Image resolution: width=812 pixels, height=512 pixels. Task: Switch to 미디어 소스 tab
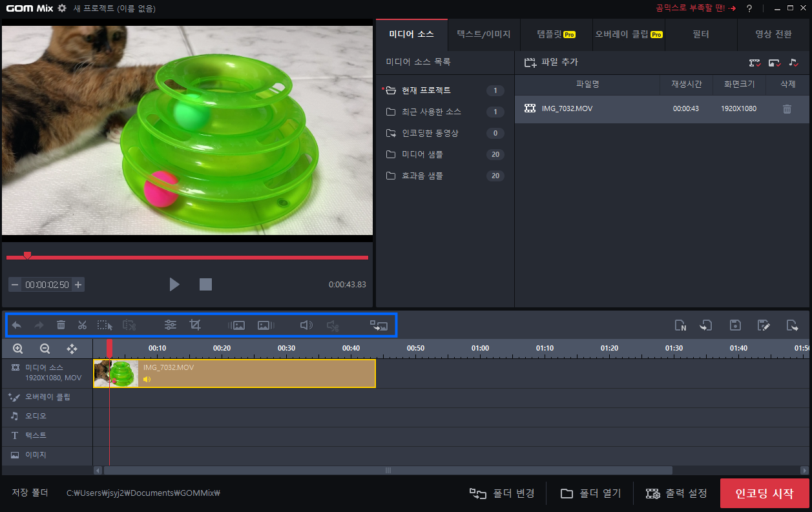coord(410,35)
